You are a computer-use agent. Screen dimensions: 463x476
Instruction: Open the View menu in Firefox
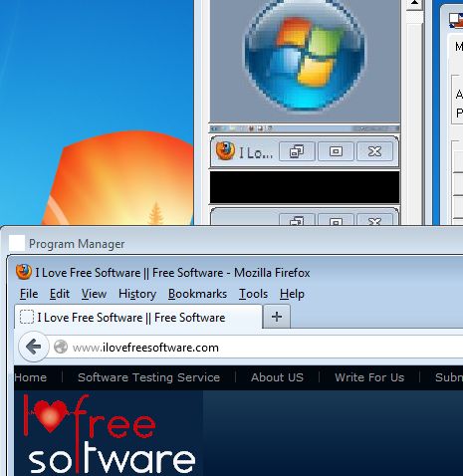coord(94,294)
